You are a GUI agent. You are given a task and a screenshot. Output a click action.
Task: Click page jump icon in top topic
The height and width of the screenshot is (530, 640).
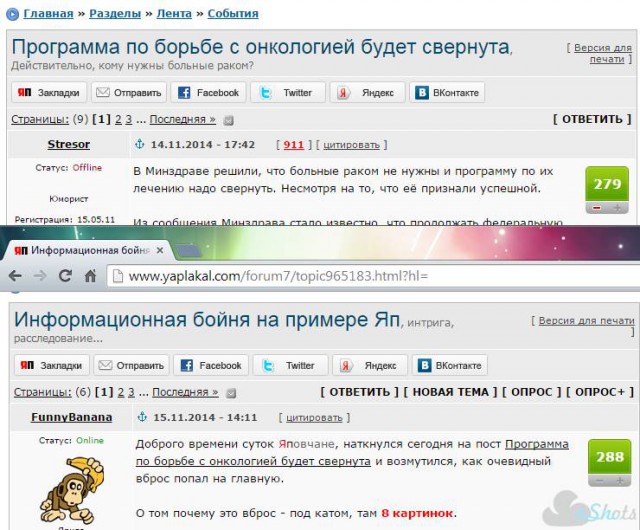(229, 120)
